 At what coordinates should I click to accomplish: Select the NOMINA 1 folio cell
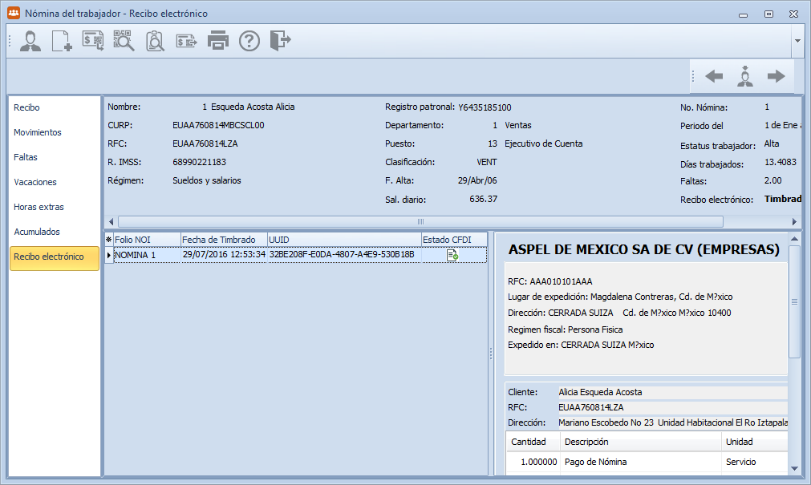(x=147, y=255)
